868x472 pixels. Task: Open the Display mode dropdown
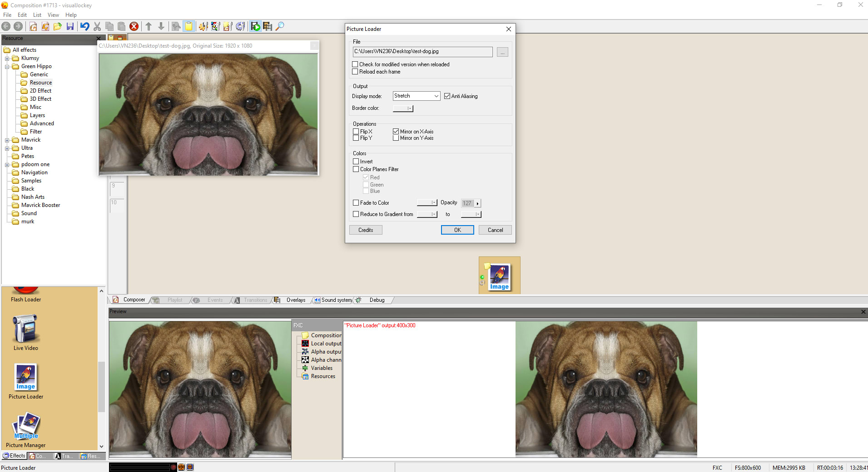(417, 96)
